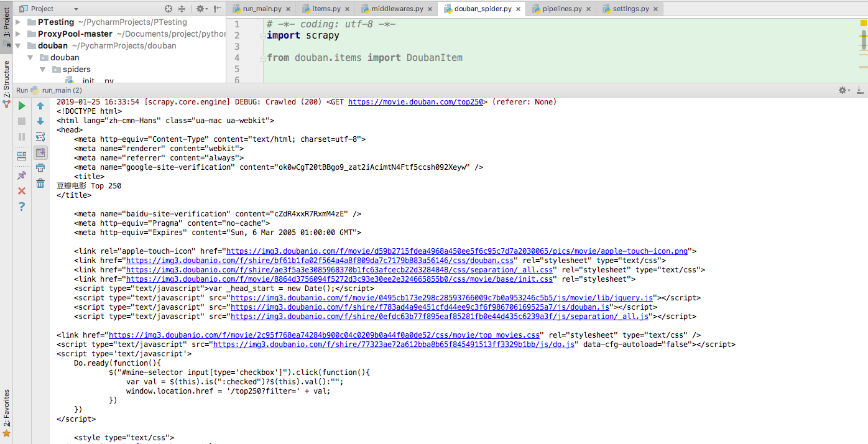868x444 pixels.
Task: Expand the PTesting project folder
Action: (18, 22)
